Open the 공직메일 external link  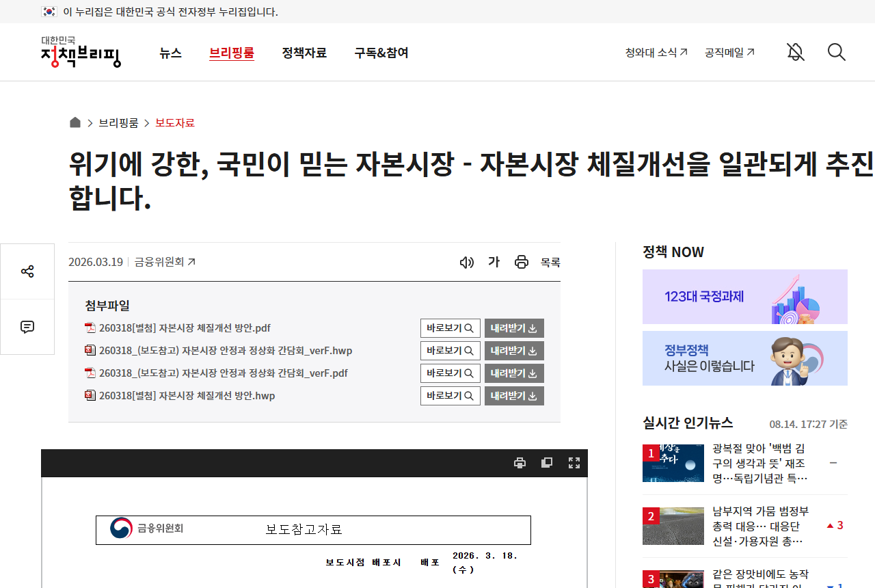coord(729,52)
